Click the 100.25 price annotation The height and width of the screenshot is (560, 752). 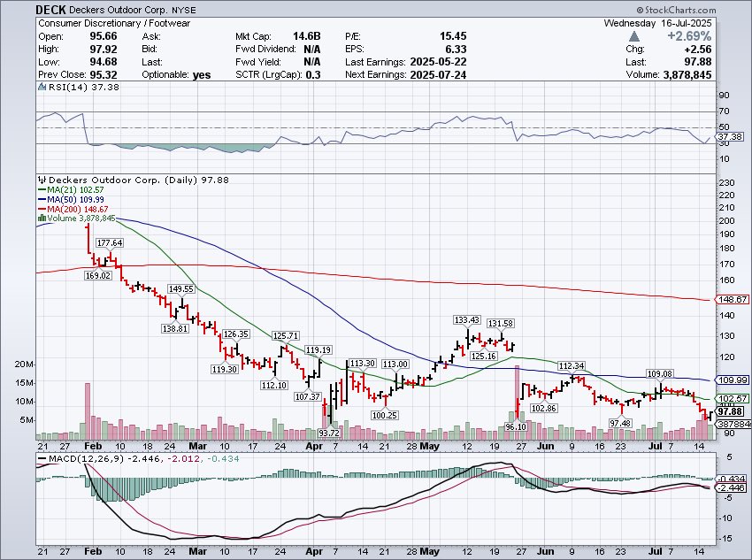385,415
